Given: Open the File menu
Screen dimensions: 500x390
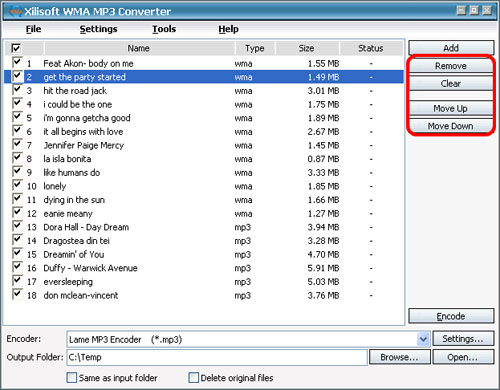Looking at the screenshot, I should [34, 29].
